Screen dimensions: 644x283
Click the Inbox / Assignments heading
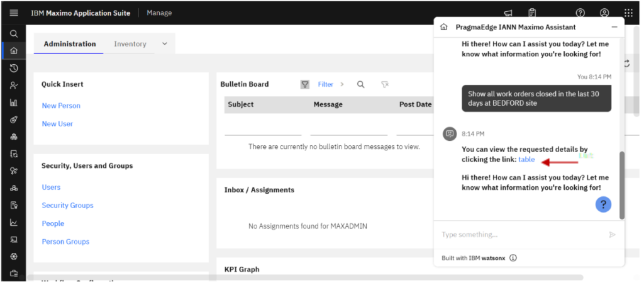(x=259, y=190)
